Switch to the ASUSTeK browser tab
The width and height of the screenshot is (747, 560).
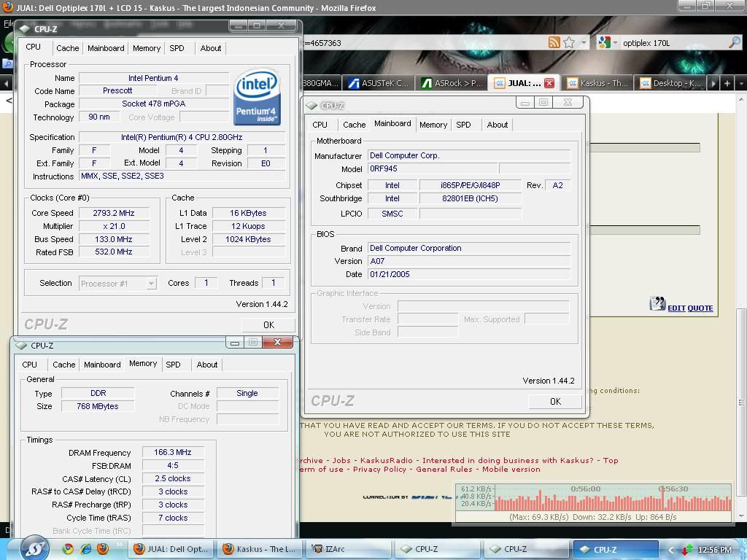coord(378,83)
